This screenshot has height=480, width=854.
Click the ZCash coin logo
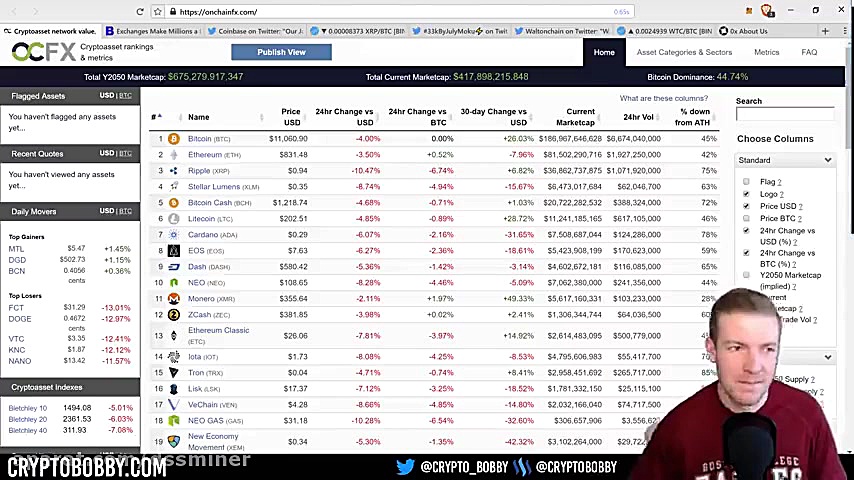[x=174, y=315]
